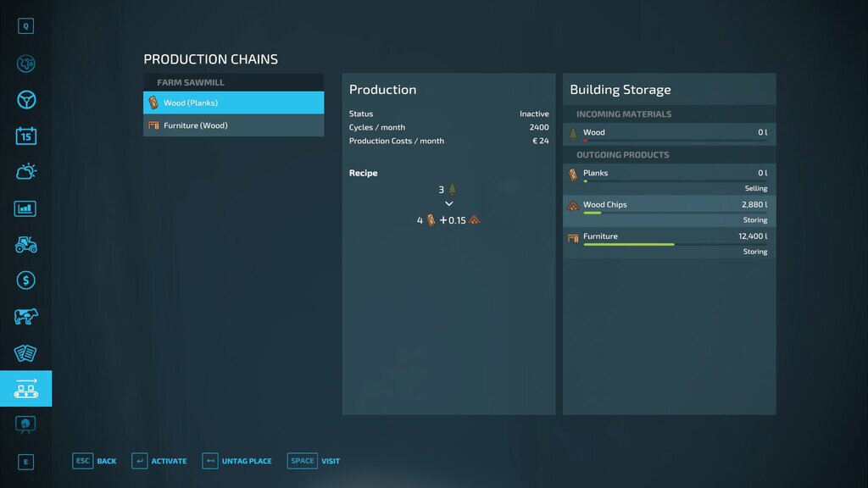Open the tractor vehicles page
868x488 pixels.
(x=25, y=245)
